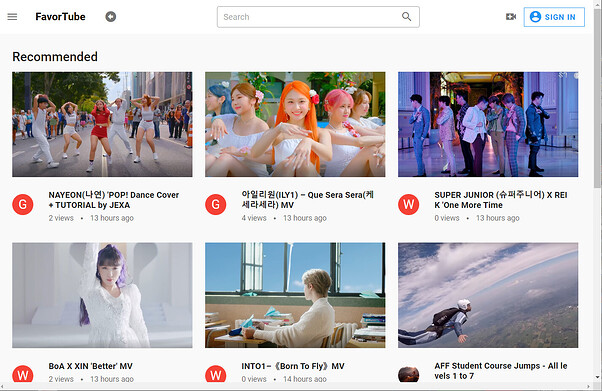
Task: Click the W channel avatar beside BoA video
Action: click(23, 374)
